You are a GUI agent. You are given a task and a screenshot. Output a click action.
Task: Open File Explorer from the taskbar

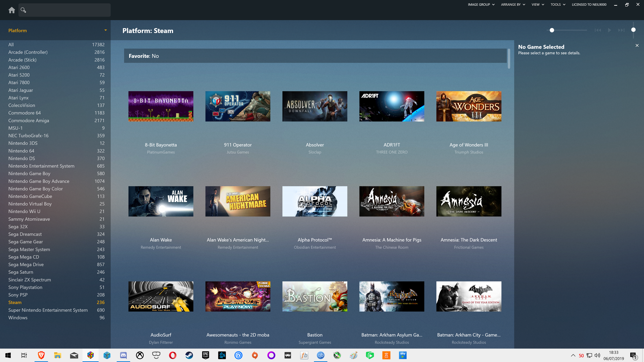pyautogui.click(x=58, y=355)
